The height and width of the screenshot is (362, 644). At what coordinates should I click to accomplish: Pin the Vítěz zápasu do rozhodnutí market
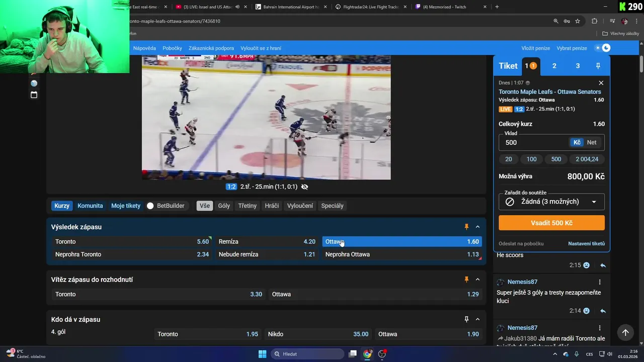tap(466, 280)
